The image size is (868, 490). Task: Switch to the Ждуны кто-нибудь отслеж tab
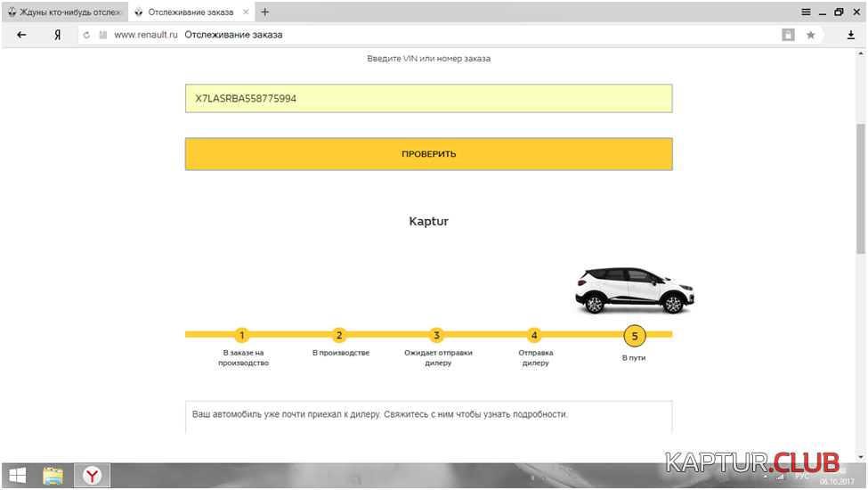click(65, 12)
